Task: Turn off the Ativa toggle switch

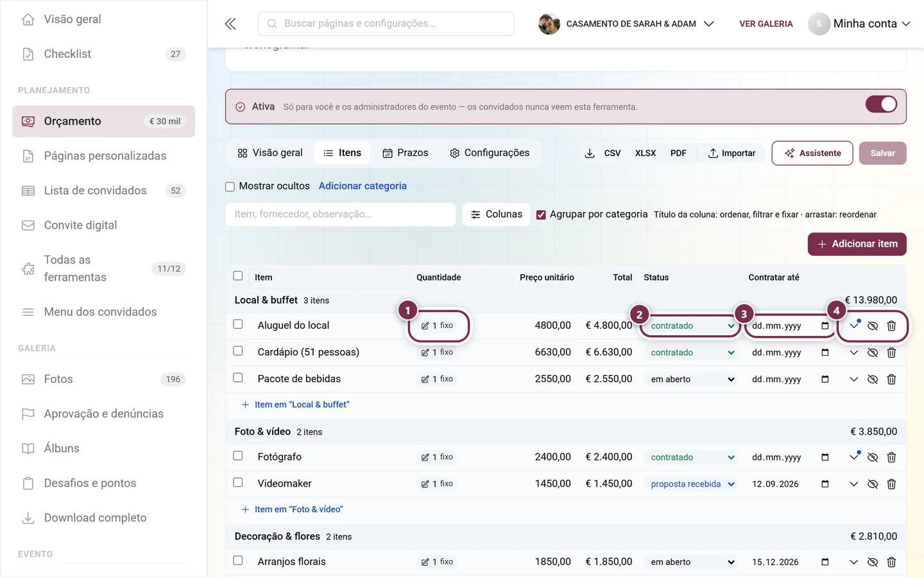Action: tap(881, 104)
